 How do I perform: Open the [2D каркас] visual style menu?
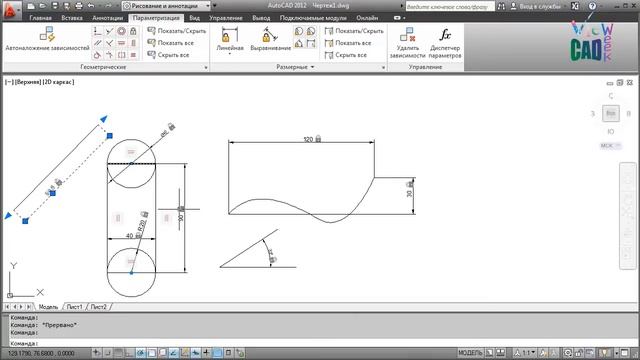tap(58, 82)
